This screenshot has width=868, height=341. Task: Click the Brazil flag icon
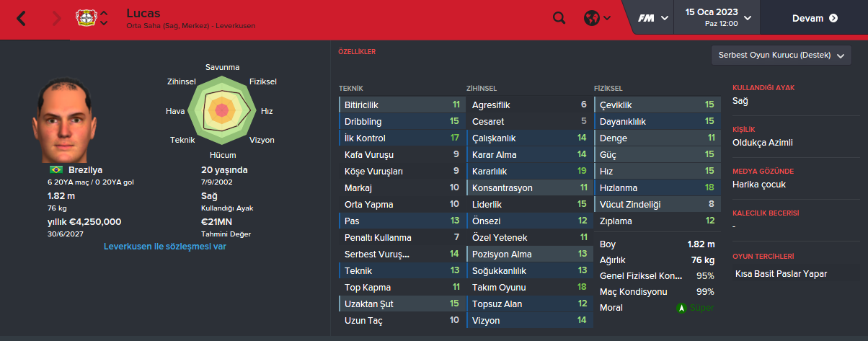tap(56, 169)
